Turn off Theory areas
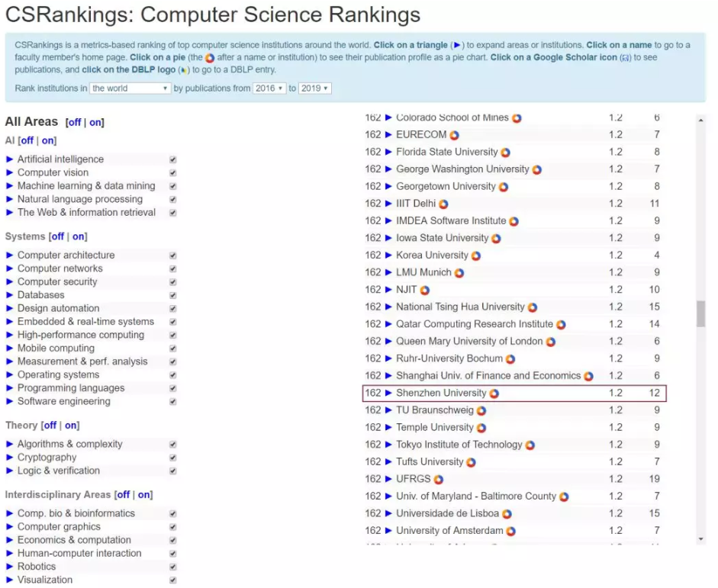 click(50, 426)
